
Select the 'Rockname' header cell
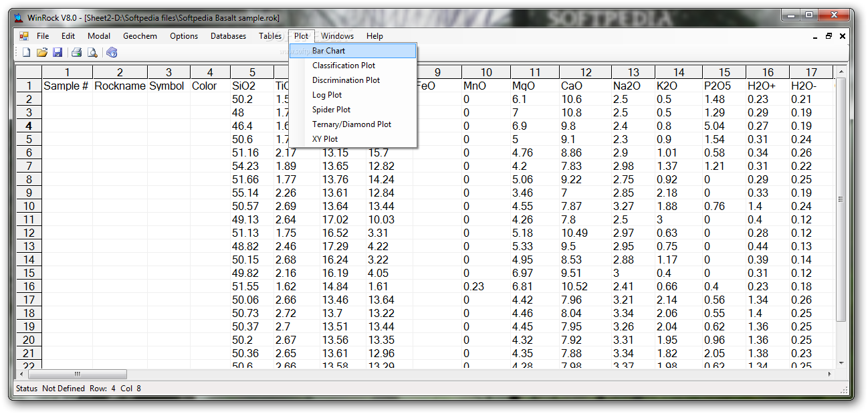click(x=120, y=86)
